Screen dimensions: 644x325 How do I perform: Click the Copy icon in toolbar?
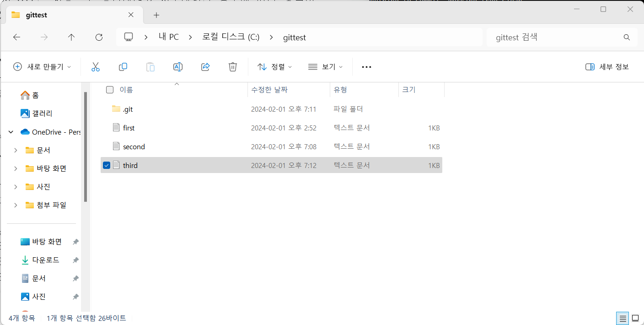[x=123, y=67]
